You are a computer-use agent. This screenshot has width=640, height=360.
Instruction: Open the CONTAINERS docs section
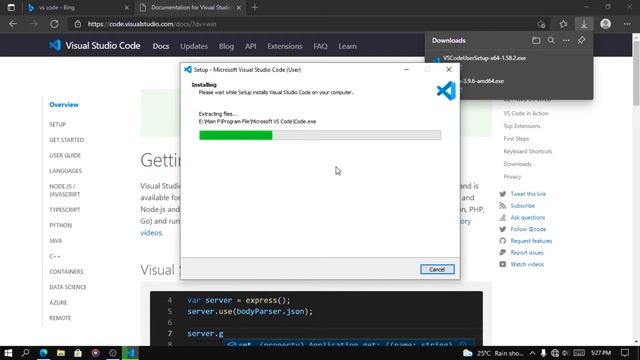coord(66,272)
